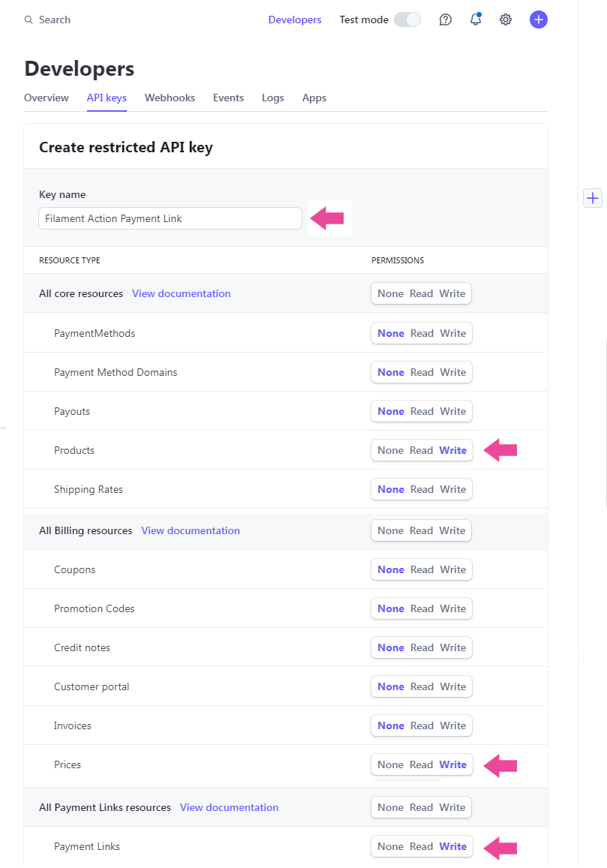Set All Billing resources to Write
Viewport: 607px width, 868px height.
tap(452, 530)
